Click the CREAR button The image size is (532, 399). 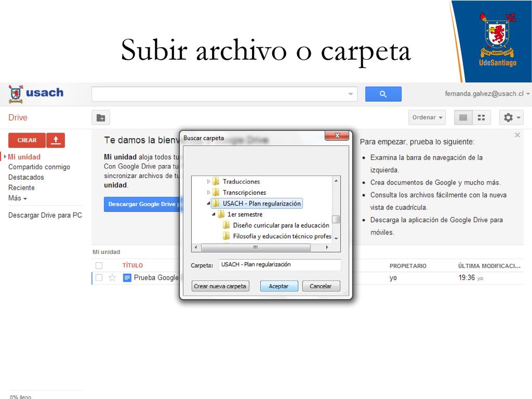click(x=27, y=140)
